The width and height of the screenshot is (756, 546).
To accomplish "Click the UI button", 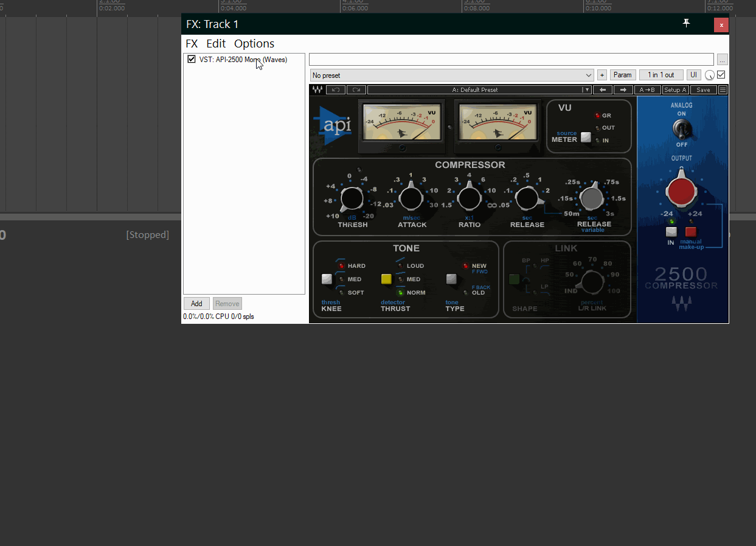I will click(x=694, y=75).
